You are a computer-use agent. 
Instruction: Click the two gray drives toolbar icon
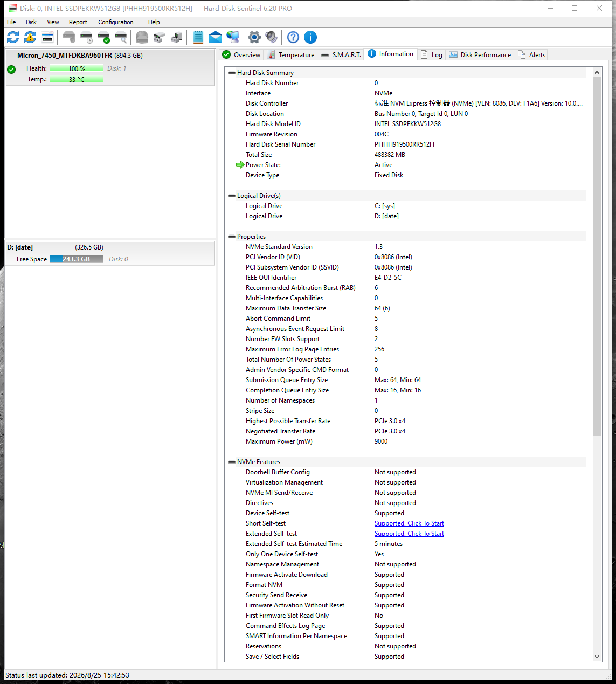[159, 37]
